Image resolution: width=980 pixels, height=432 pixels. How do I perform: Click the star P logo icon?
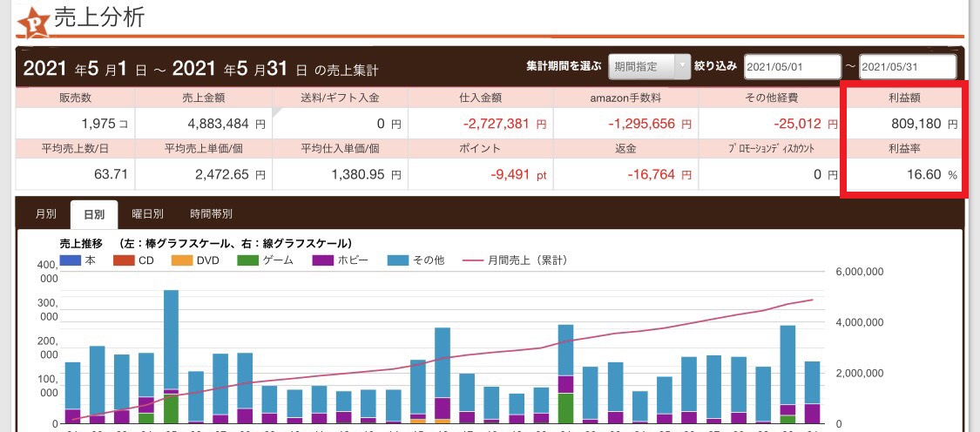[x=32, y=23]
